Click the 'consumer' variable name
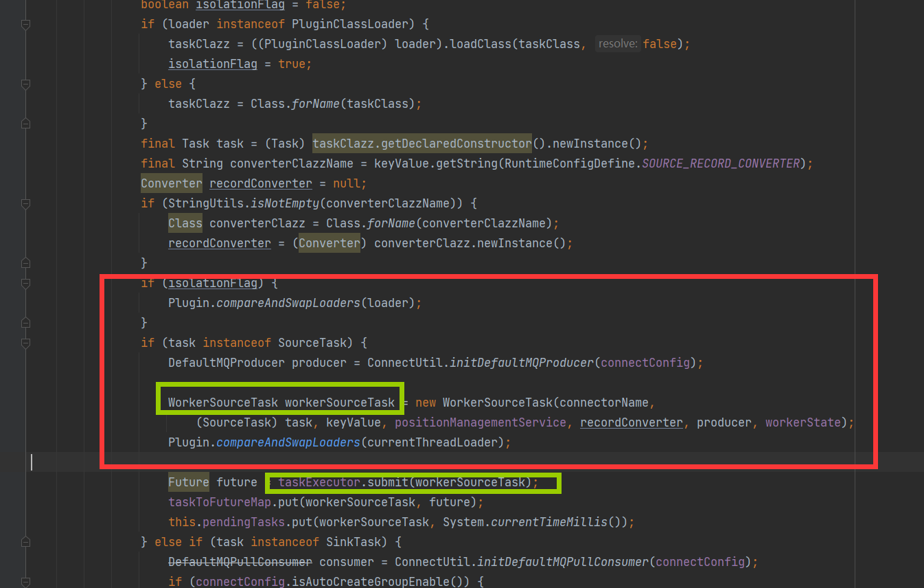The width and height of the screenshot is (924, 588). click(347, 562)
